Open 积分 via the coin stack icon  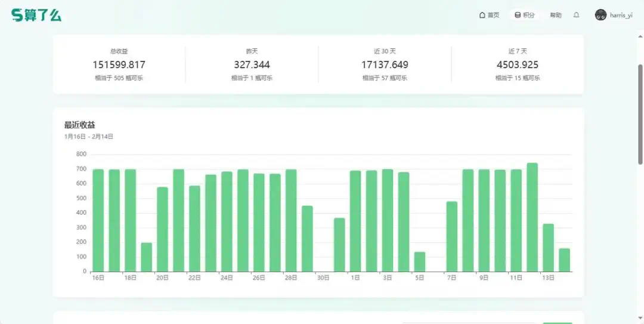click(x=518, y=16)
